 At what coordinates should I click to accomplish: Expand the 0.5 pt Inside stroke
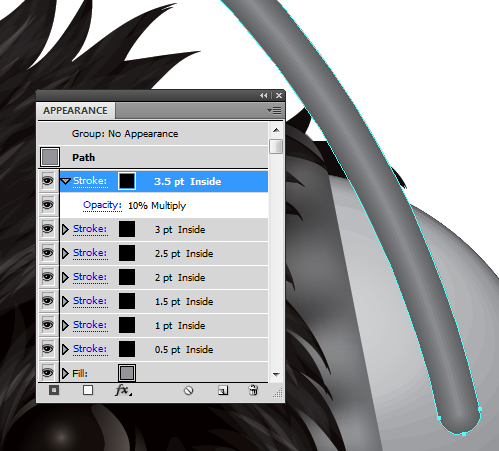click(65, 349)
